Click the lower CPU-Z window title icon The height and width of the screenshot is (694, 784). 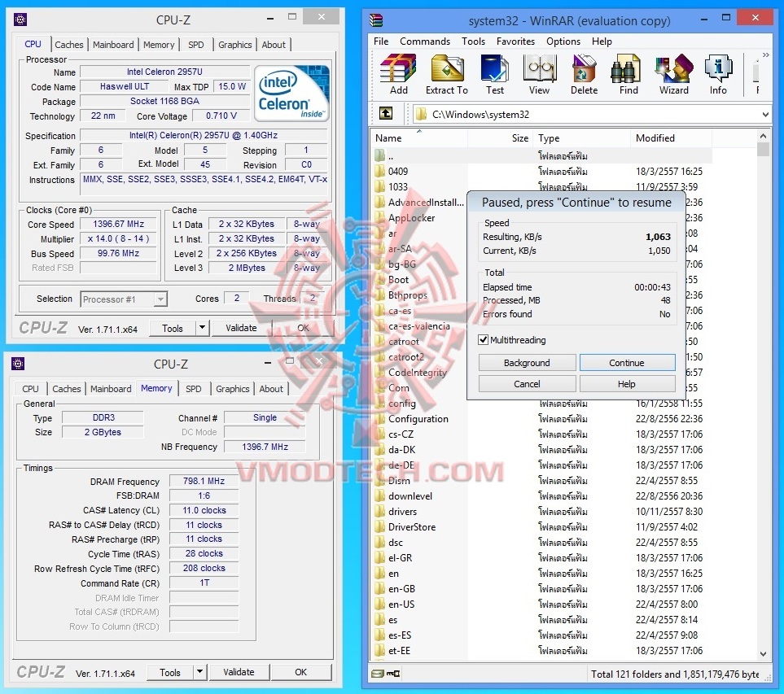click(18, 364)
